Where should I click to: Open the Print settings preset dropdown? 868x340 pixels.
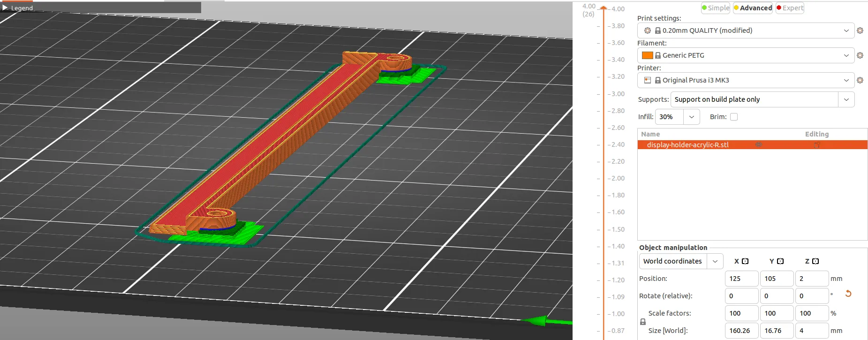point(746,30)
